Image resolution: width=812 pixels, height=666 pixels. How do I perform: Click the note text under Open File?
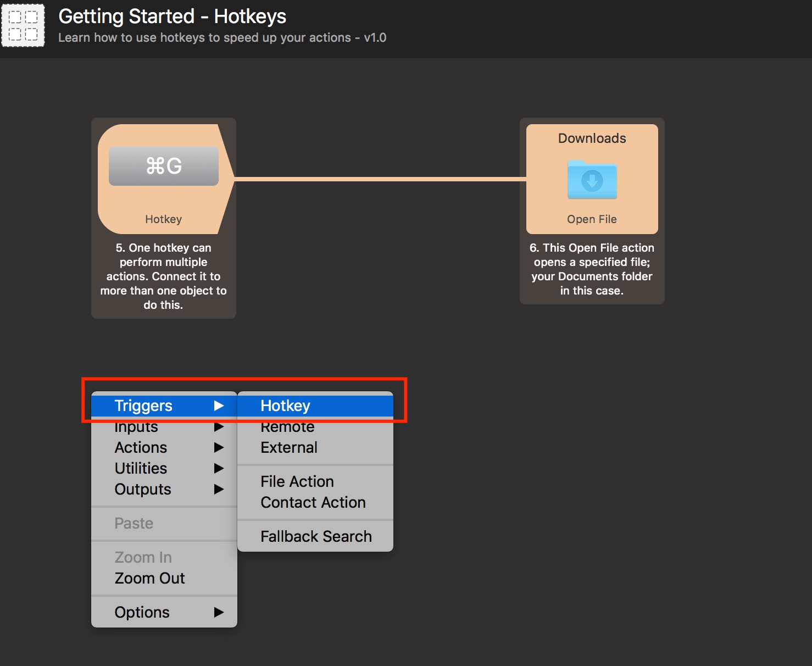click(x=592, y=269)
